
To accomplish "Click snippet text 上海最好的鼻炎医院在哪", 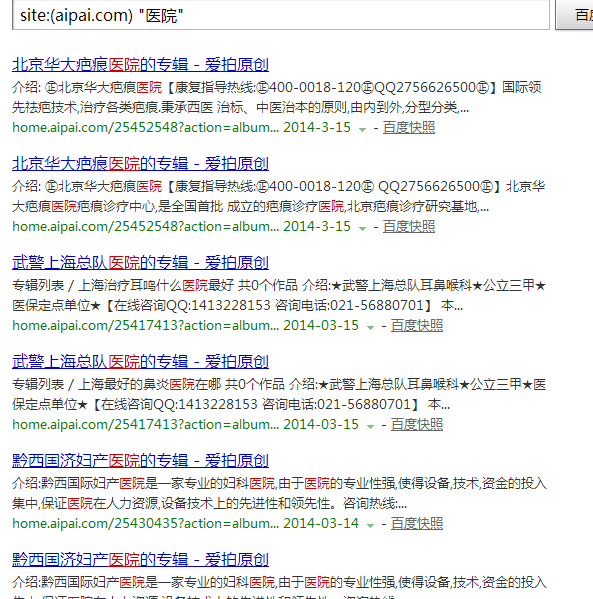I will click(149, 384).
